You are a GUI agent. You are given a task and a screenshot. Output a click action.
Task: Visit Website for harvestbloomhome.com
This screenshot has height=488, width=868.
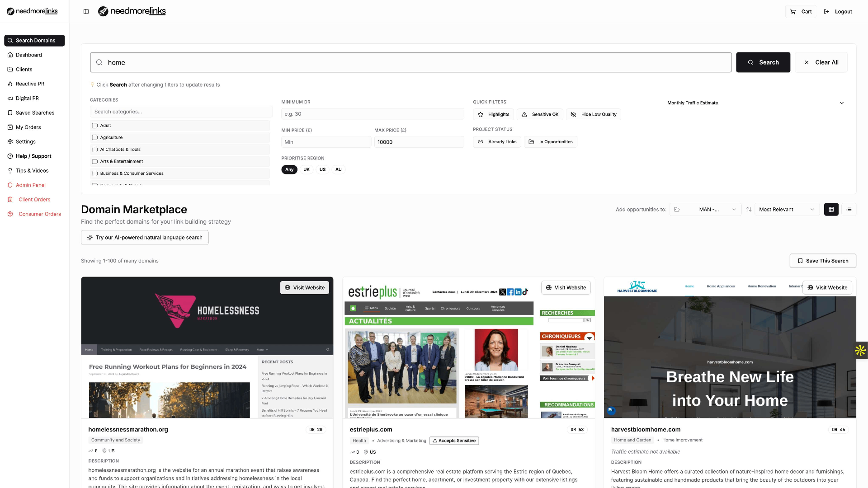coord(827,288)
